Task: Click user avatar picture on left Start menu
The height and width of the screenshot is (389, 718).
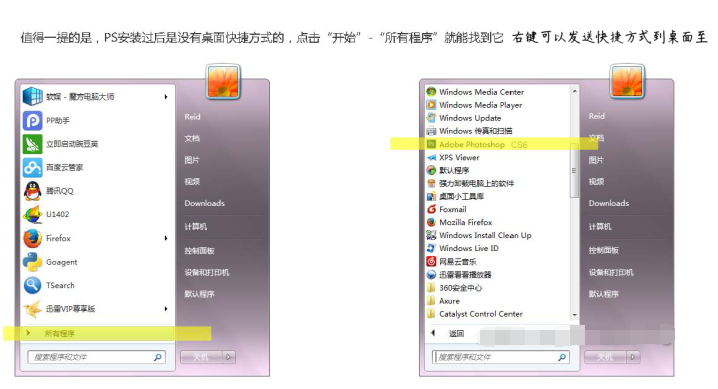Action: [223, 81]
